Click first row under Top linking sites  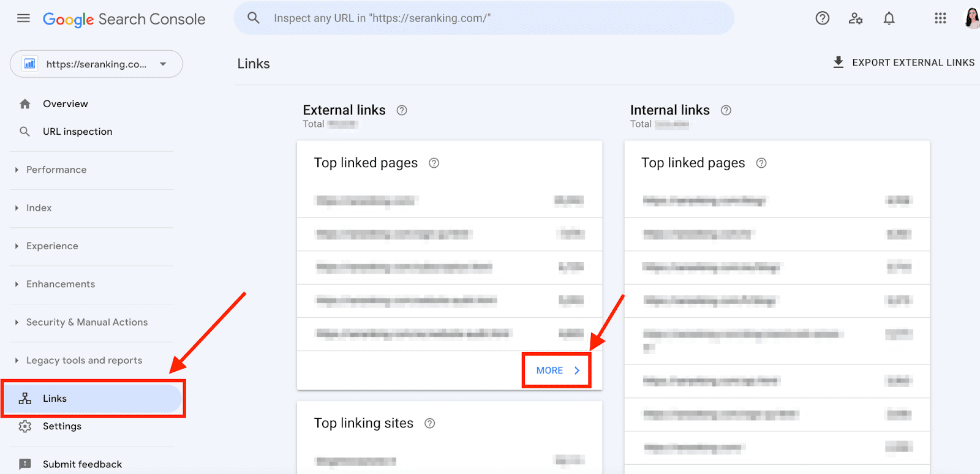click(450, 461)
